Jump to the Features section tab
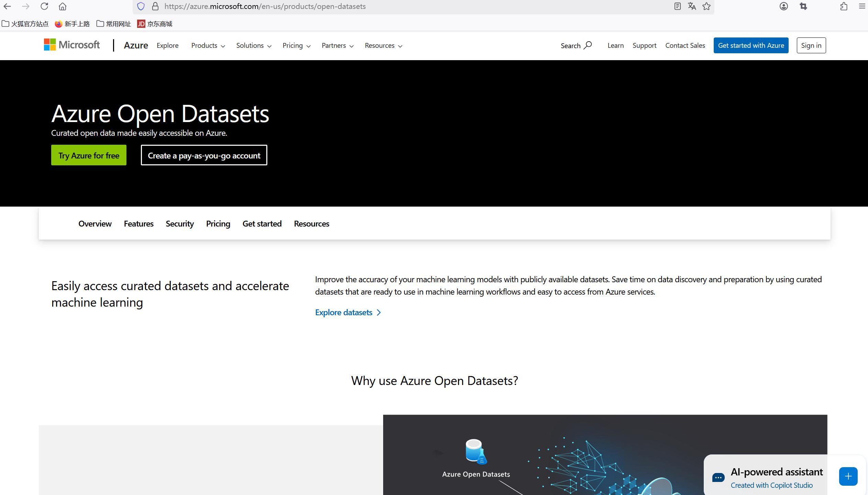The height and width of the screenshot is (495, 868). pos(138,224)
